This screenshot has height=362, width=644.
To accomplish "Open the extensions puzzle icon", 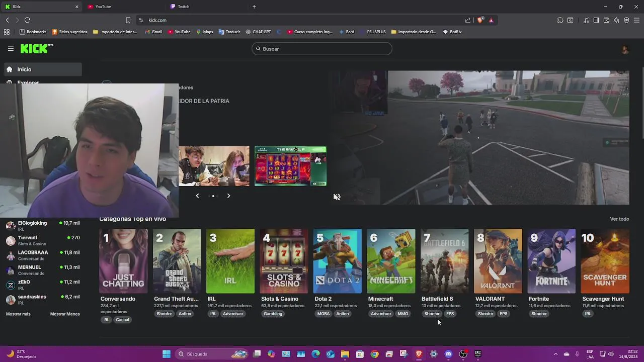I will point(560,20).
